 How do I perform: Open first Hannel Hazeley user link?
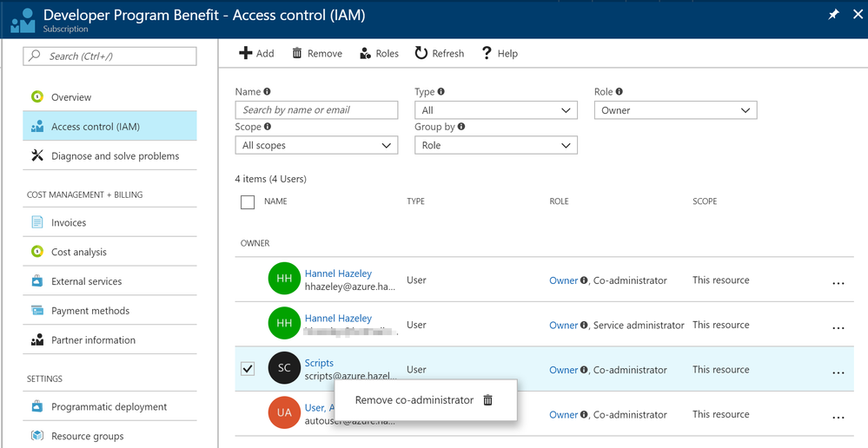pyautogui.click(x=338, y=273)
